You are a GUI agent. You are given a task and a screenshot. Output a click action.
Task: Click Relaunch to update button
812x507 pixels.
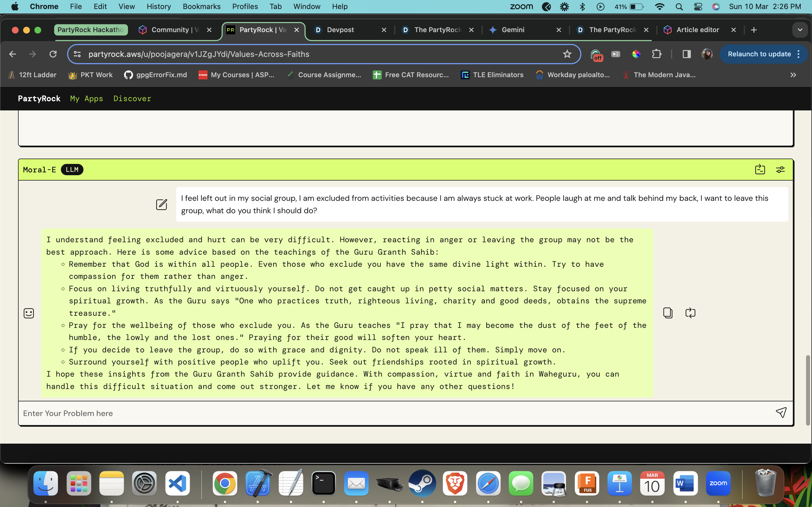tap(759, 54)
